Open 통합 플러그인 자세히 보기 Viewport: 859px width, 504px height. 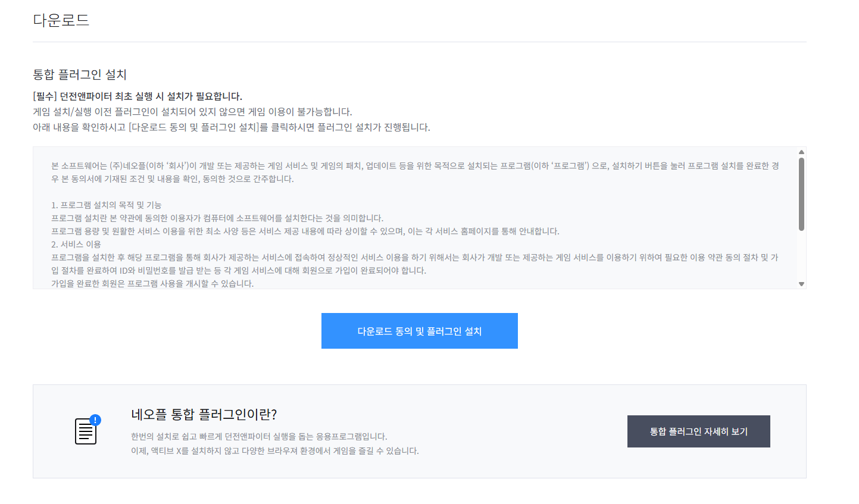point(698,431)
